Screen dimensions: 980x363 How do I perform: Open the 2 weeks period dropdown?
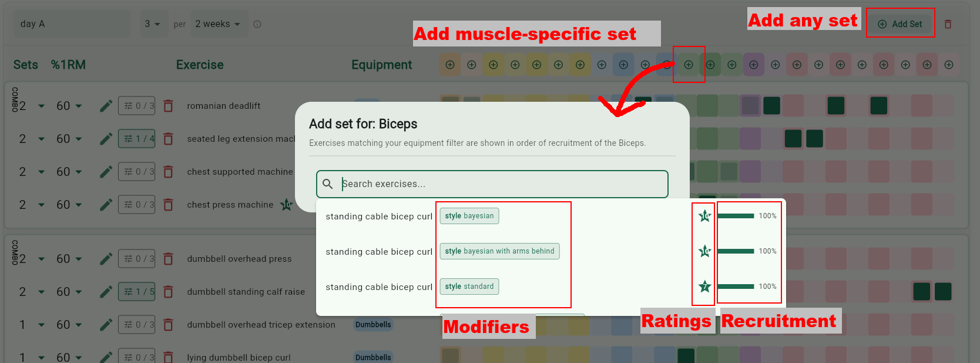click(218, 24)
